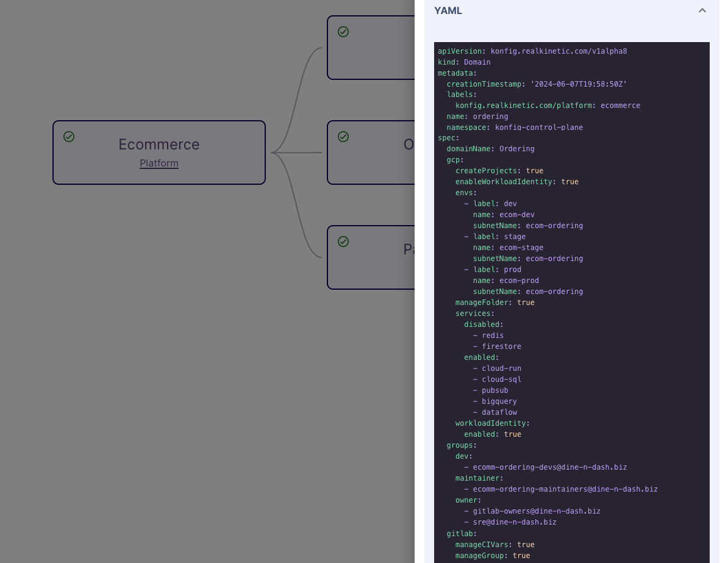Click the manageCIVars true value
The width and height of the screenshot is (728, 563).
[x=526, y=545]
